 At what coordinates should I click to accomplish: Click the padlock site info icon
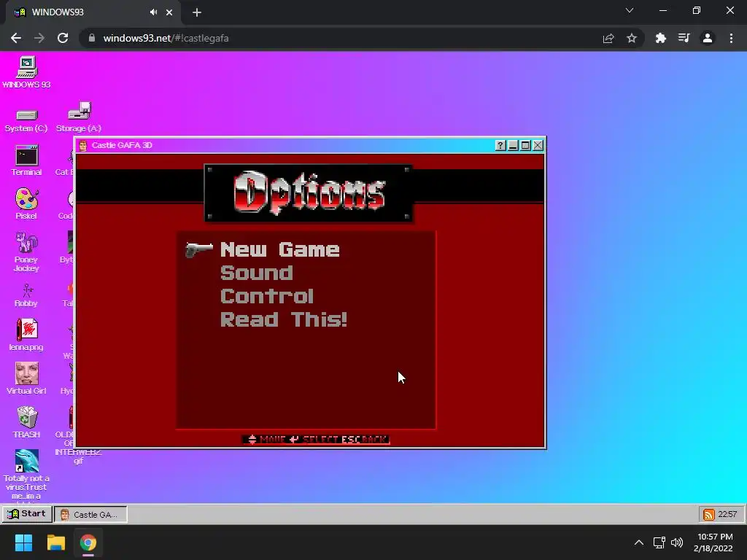pos(92,38)
